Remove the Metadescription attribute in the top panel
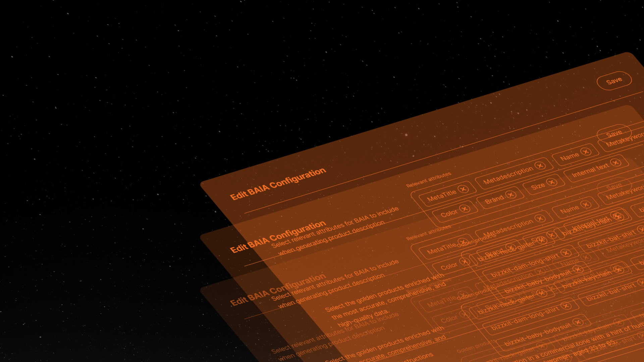This screenshot has height=362, width=644. pos(540,166)
